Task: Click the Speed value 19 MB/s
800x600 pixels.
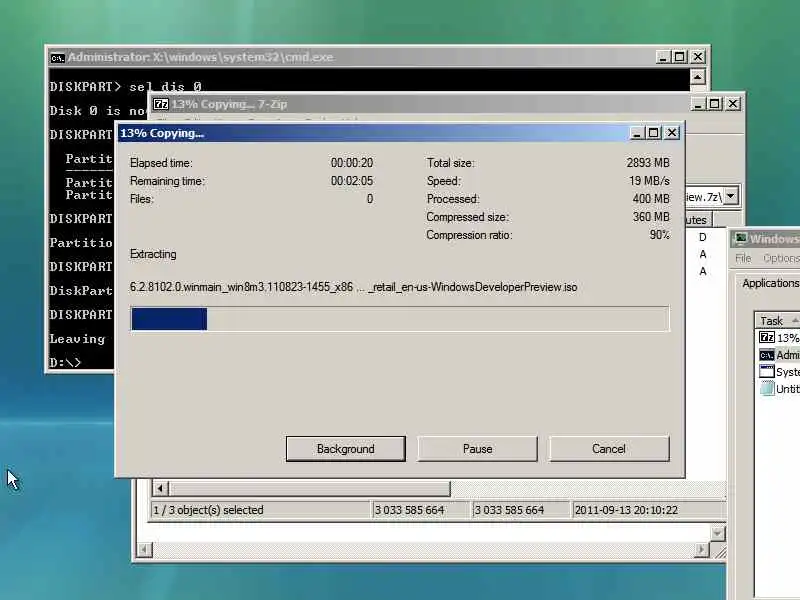Action: (x=649, y=181)
